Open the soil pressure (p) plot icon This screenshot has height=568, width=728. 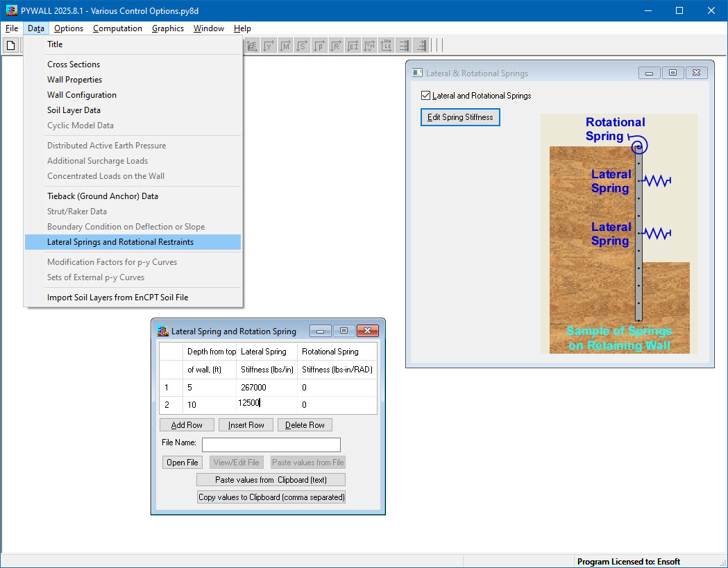click(320, 45)
